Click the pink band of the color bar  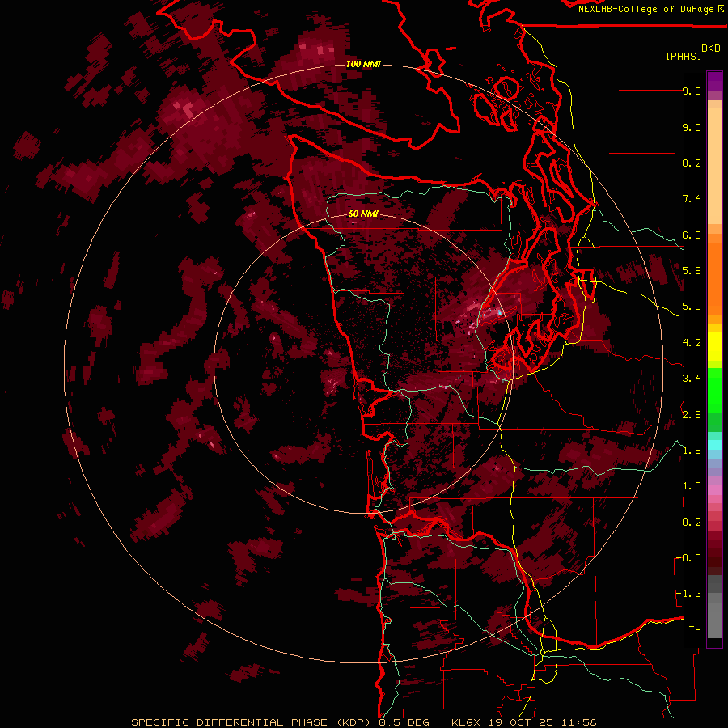(x=714, y=490)
